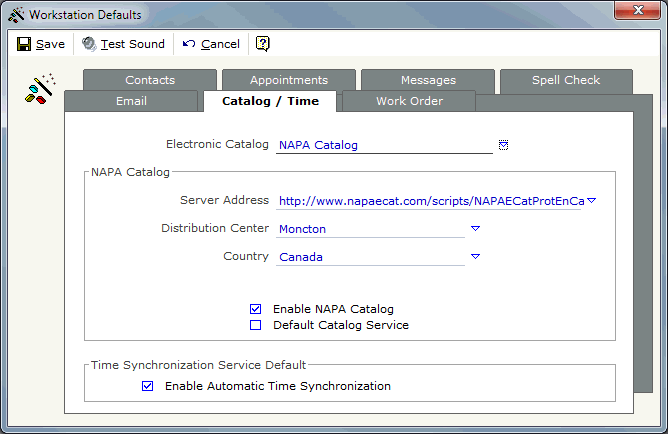Click the Distribution Center label
This screenshot has height=434, width=668.
[x=215, y=228]
